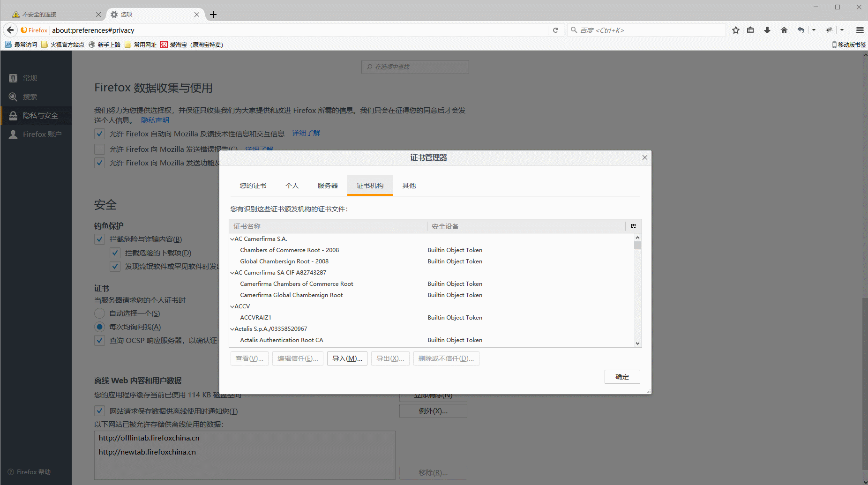The image size is (868, 485).
Task: Click the 百度 search box
Action: 647,30
